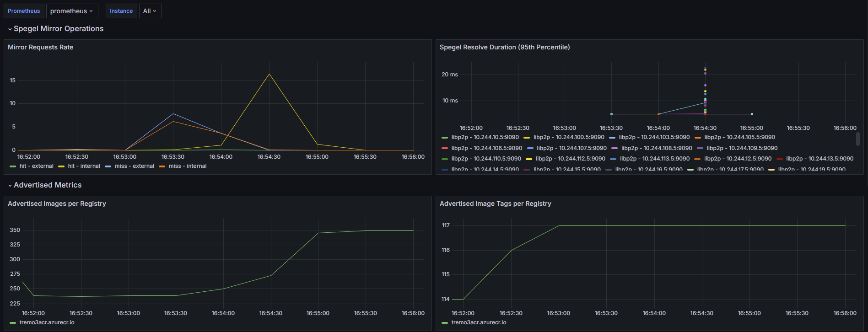The height and width of the screenshot is (332, 868).
Task: Click green color icon for libp2p 10.244.10.5:9090
Action: (445, 138)
